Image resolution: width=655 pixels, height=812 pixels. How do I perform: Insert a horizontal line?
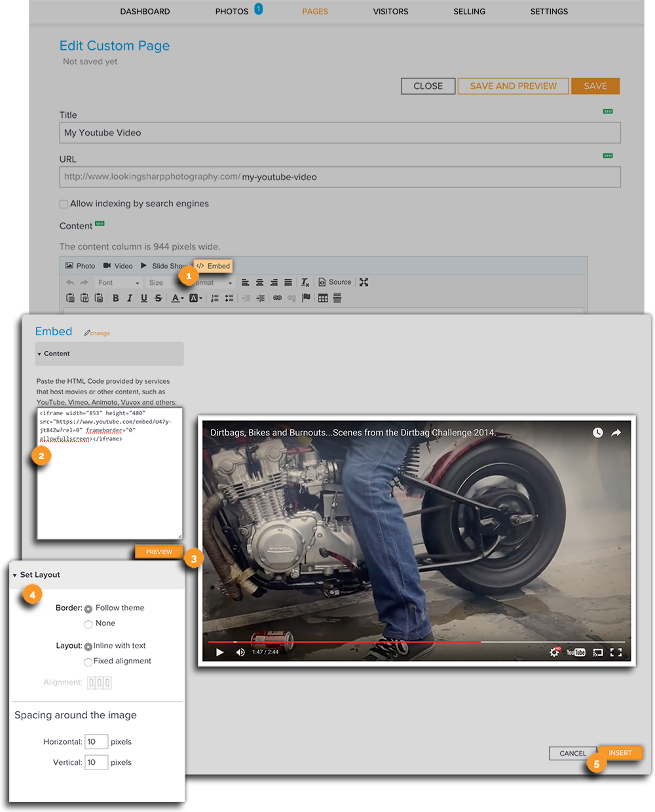click(337, 298)
